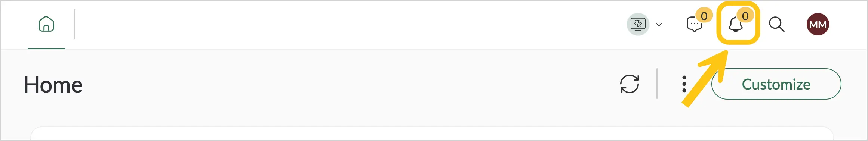Screen dimensions: 868x141
Task: Refresh the Home page with circular arrows
Action: click(x=630, y=84)
